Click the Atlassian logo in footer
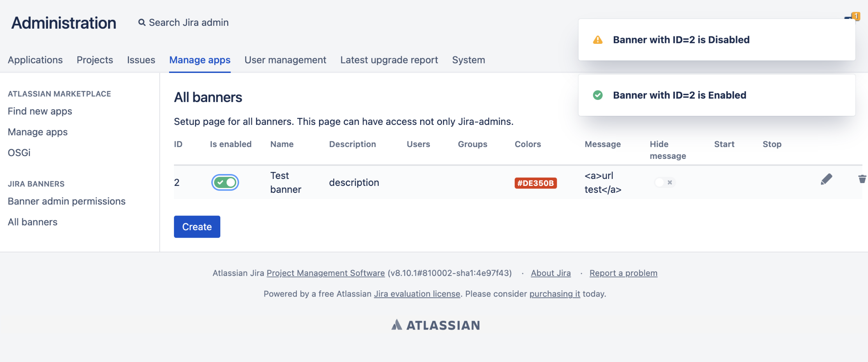The height and width of the screenshot is (362, 868). tap(436, 325)
